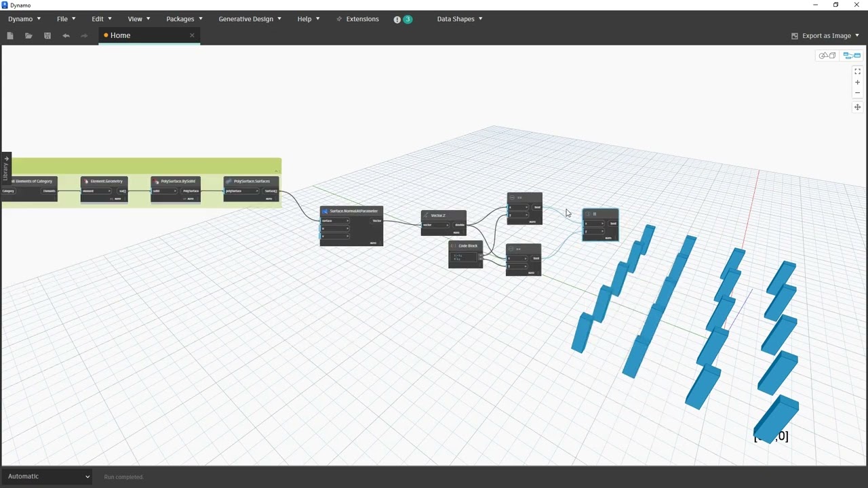Image resolution: width=868 pixels, height=488 pixels.
Task: Click the Redo arrow icon
Action: (x=84, y=35)
